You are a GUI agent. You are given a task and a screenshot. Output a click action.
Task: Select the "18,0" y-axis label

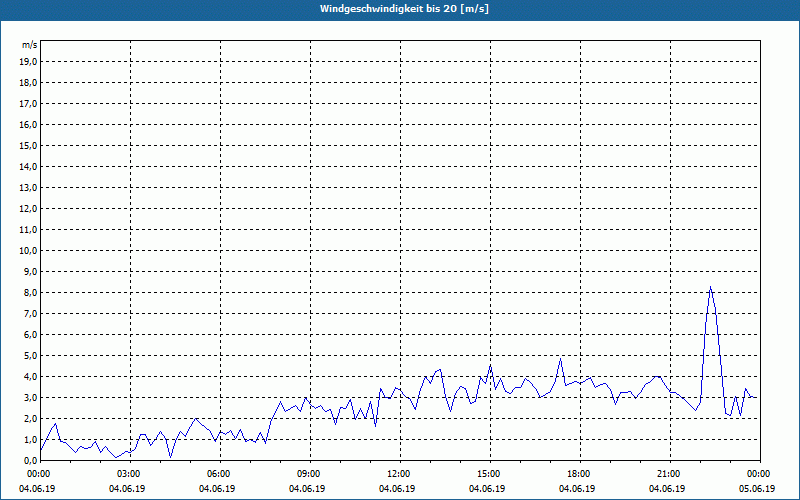[28, 83]
